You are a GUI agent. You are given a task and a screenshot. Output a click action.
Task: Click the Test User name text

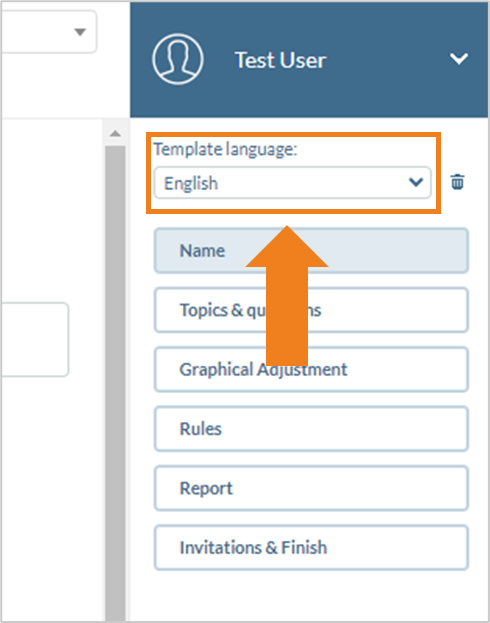(x=281, y=60)
